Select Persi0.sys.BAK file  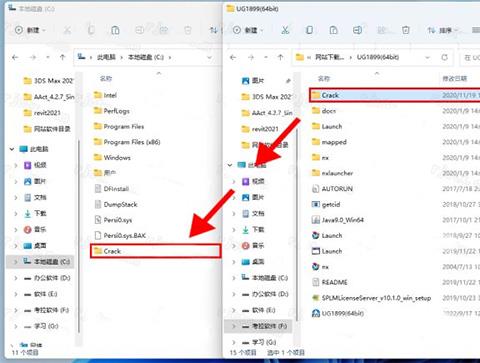pyautogui.click(x=120, y=236)
